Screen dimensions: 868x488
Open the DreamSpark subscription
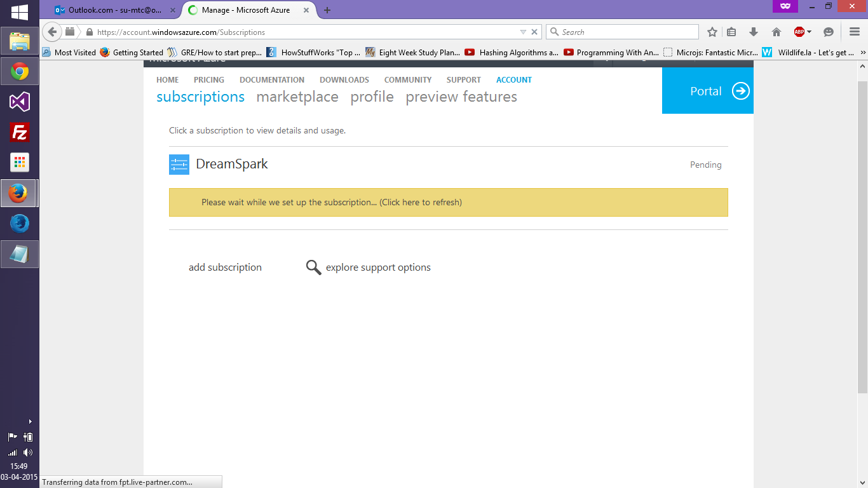click(x=232, y=164)
